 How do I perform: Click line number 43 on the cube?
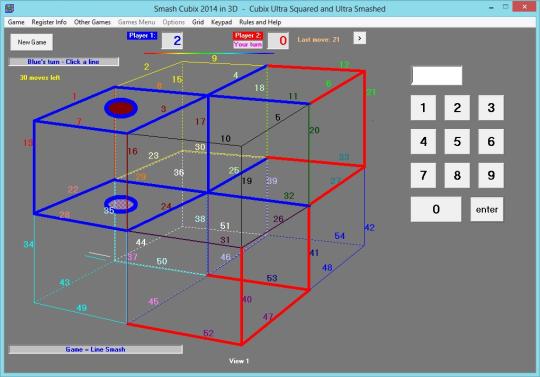(x=64, y=283)
